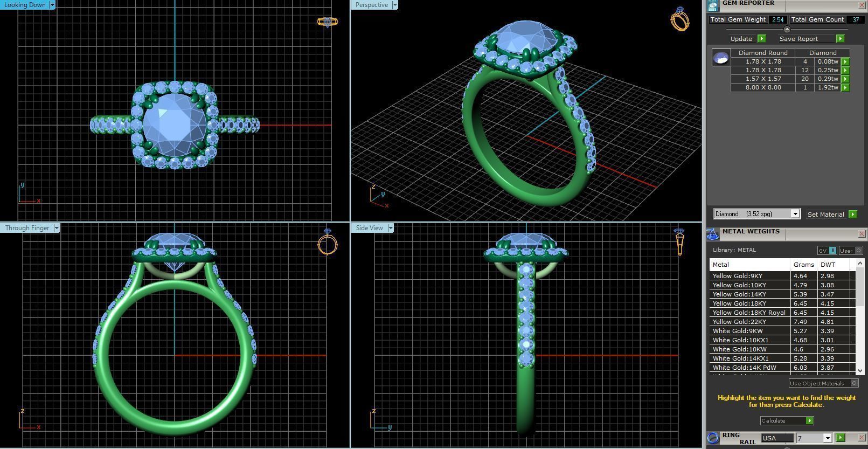Viewport: 868px width, 449px height.
Task: Click the metal list scrollbar down arrow
Action: tap(860, 371)
